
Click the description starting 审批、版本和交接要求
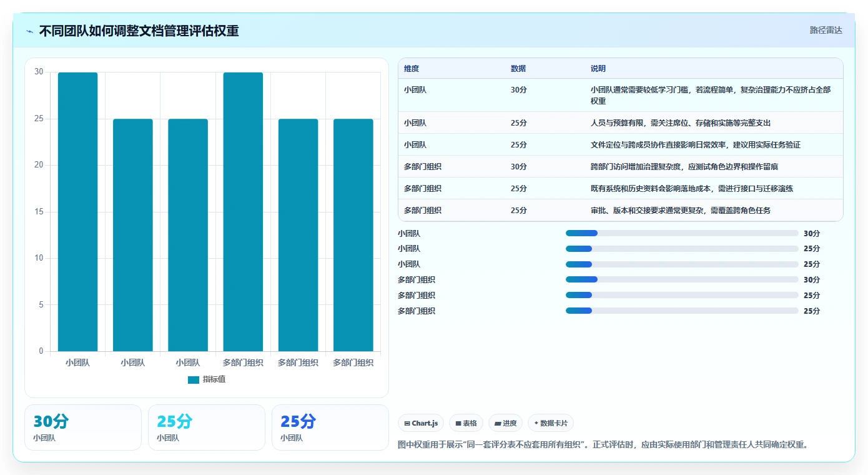tap(681, 211)
